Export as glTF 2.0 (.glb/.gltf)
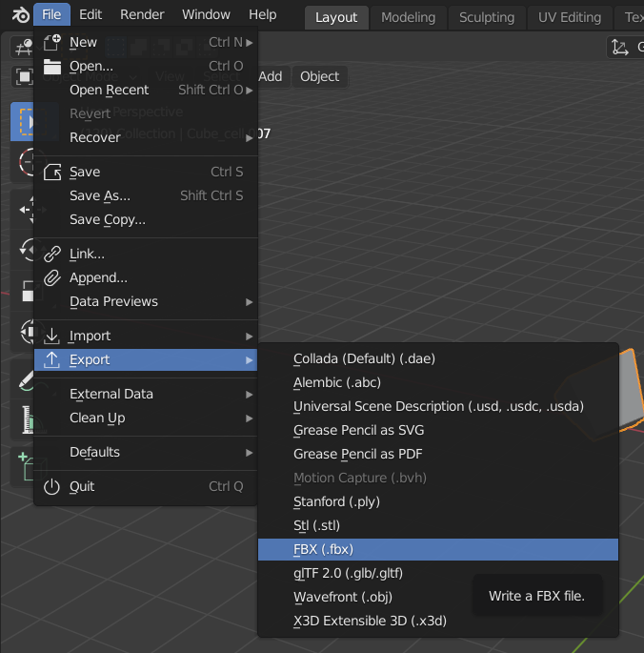This screenshot has height=653, width=644. point(438,574)
